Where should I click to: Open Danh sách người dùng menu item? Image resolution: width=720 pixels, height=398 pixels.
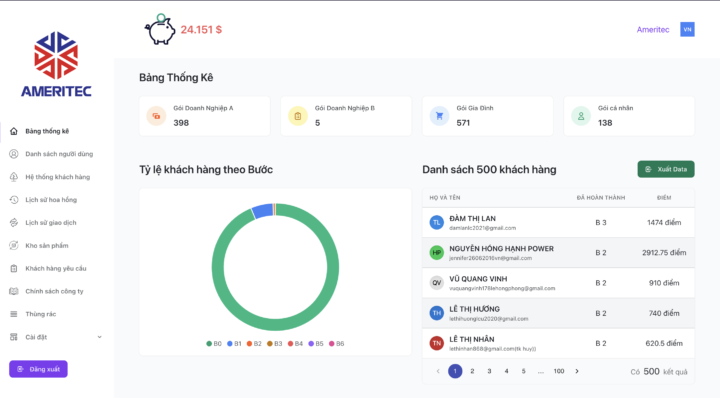pyautogui.click(x=59, y=154)
